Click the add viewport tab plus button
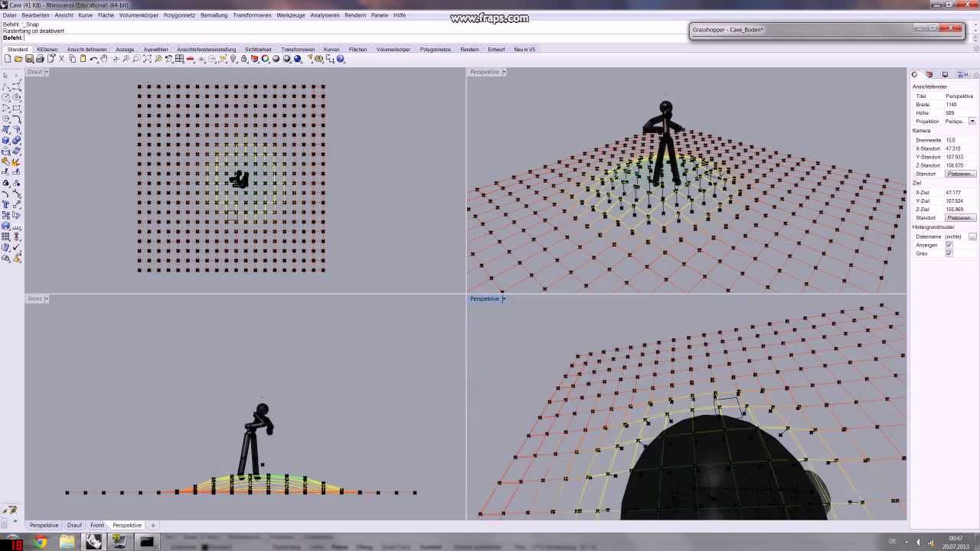 point(153,525)
